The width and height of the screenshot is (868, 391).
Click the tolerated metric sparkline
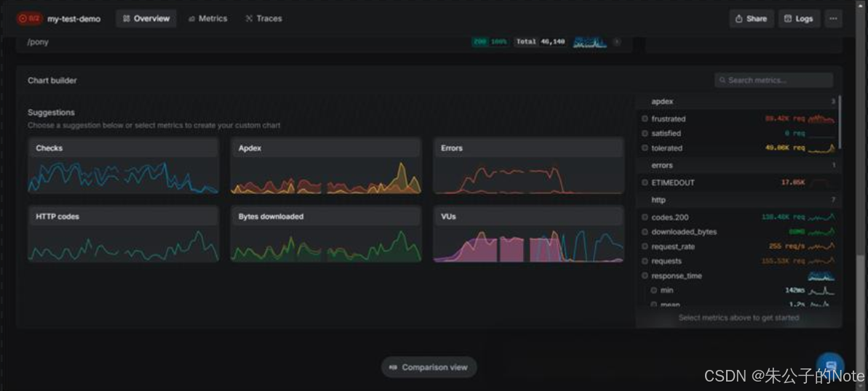point(821,148)
